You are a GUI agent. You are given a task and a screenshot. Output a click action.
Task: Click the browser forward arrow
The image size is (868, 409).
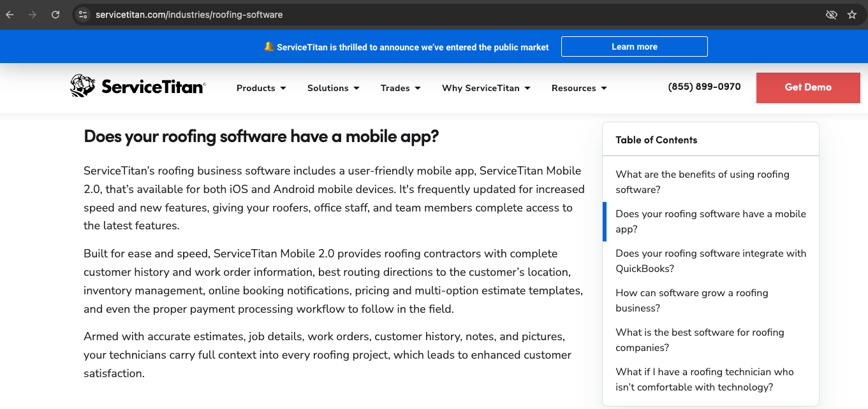[x=33, y=14]
